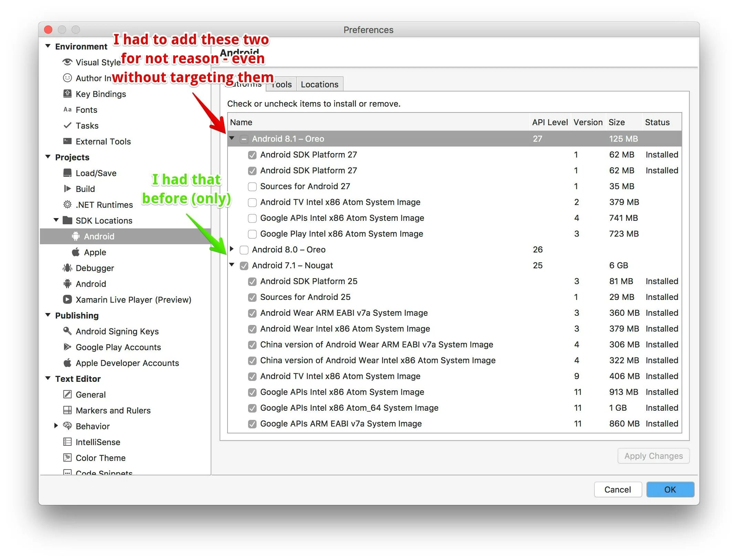This screenshot has height=560, width=738.
Task: Expand the Behavior section in sidebar
Action: pyautogui.click(x=56, y=426)
